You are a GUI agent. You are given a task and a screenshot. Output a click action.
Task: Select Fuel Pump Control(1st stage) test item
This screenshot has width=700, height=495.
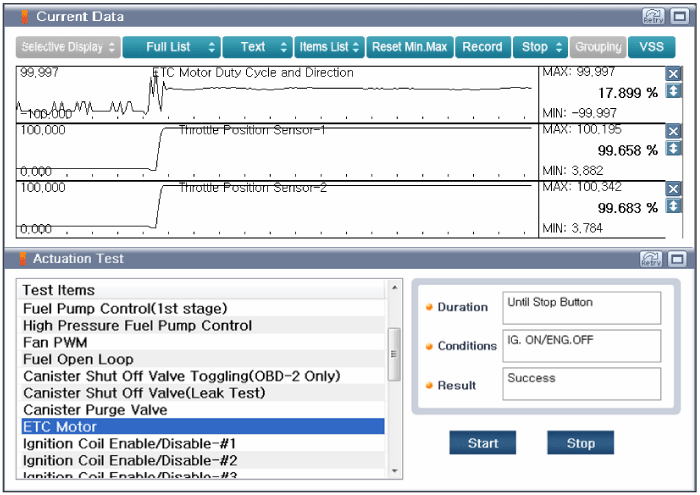[203, 308]
